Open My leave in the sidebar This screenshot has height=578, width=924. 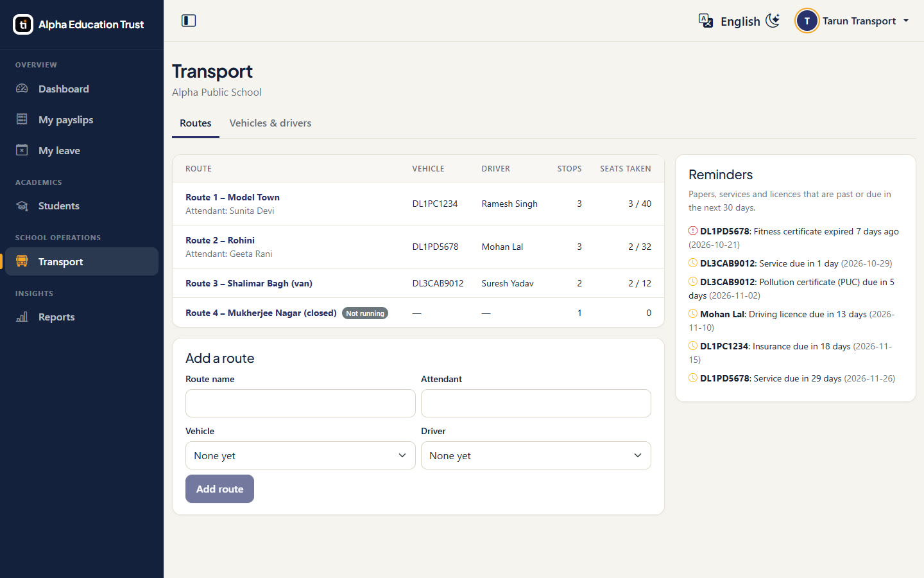click(81, 150)
